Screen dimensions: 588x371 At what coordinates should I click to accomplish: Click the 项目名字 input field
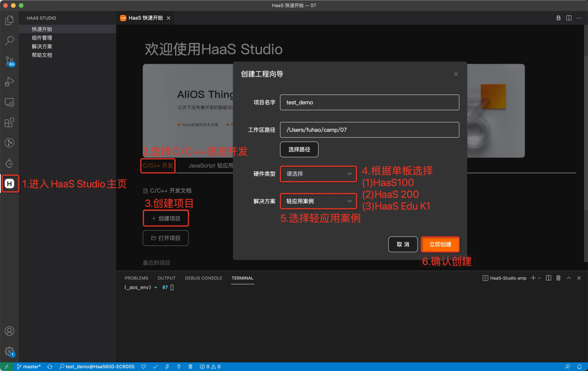(369, 102)
